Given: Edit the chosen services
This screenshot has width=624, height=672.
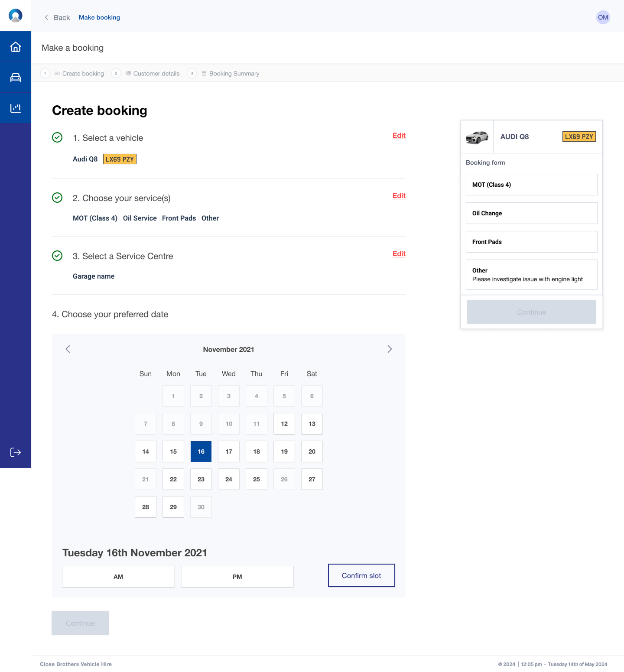Looking at the screenshot, I should pos(399,196).
